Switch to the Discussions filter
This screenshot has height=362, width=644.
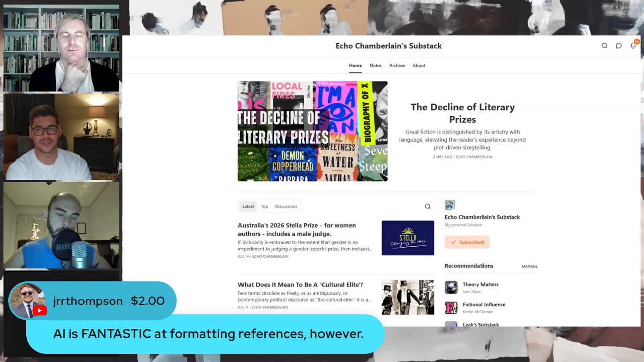286,206
